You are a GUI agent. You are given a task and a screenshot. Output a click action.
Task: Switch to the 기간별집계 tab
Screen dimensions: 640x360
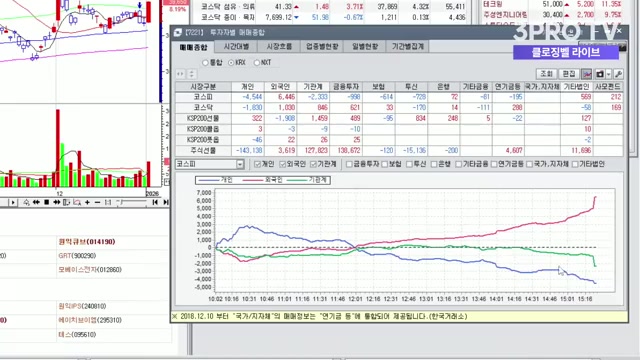coord(408,46)
